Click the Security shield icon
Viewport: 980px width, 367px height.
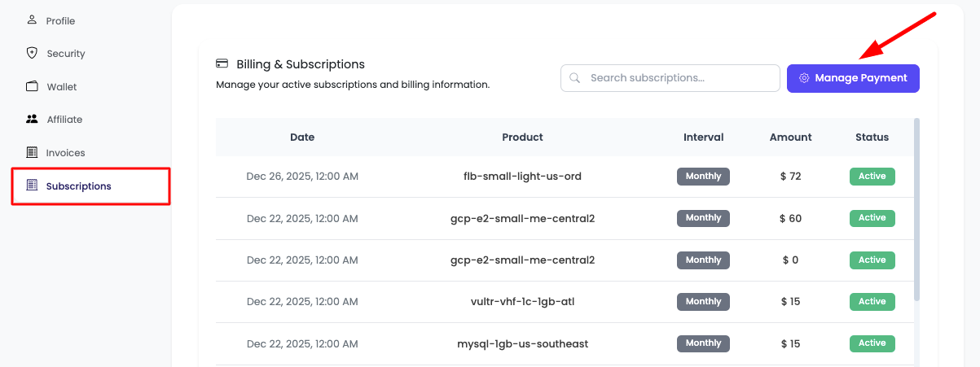click(32, 53)
